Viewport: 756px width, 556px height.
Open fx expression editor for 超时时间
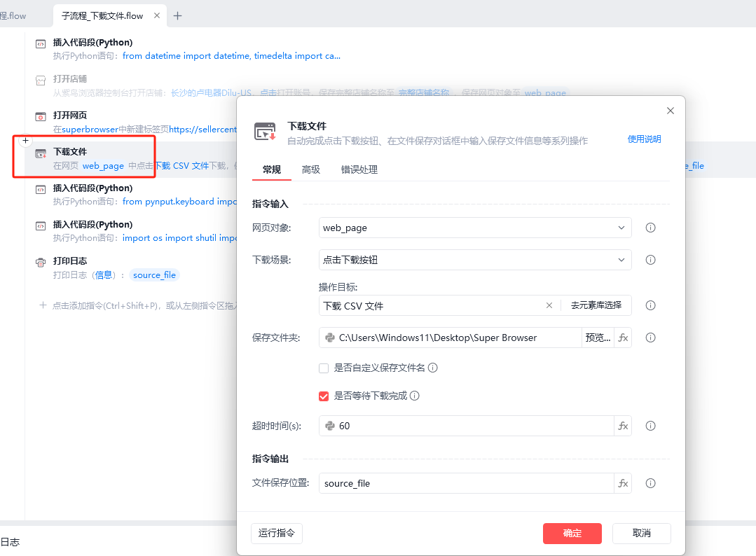pos(623,426)
